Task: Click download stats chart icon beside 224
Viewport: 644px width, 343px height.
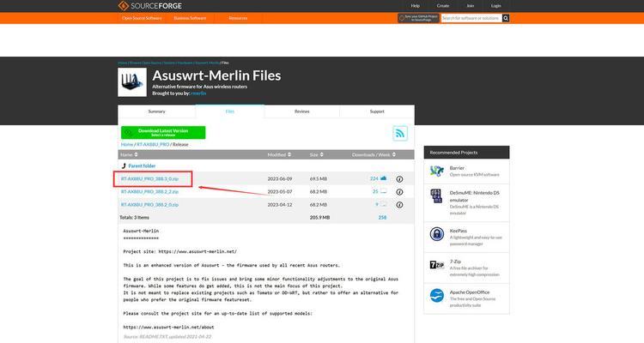Action: pos(383,178)
